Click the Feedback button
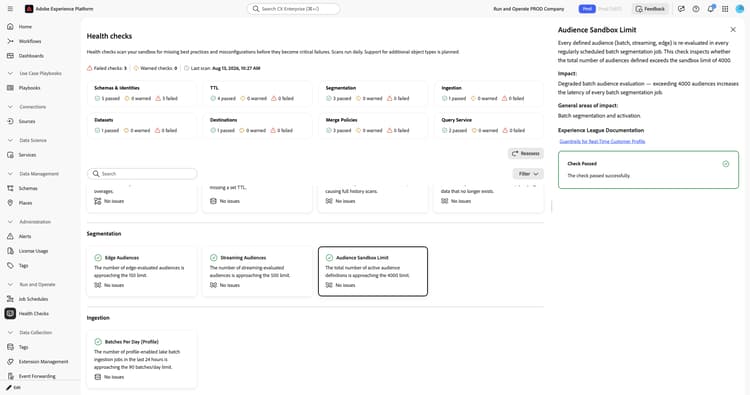This screenshot has height=395, width=750. coord(650,9)
